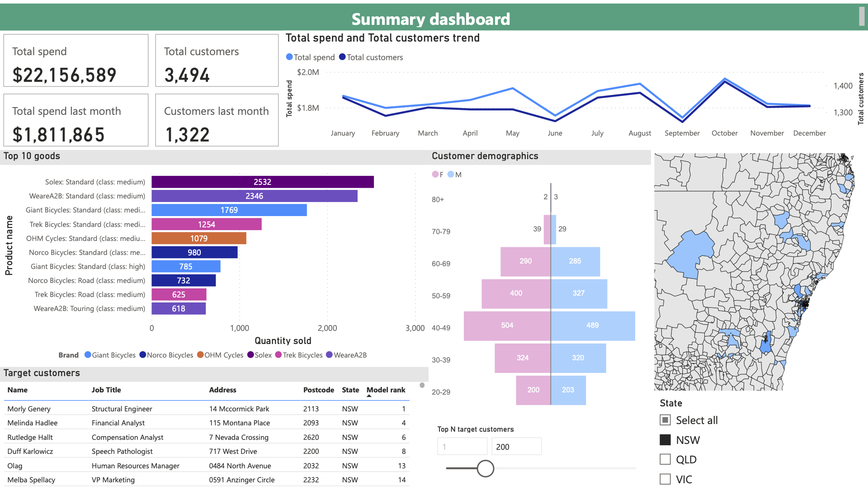Select the Melba Spellacy row name

[x=31, y=480]
